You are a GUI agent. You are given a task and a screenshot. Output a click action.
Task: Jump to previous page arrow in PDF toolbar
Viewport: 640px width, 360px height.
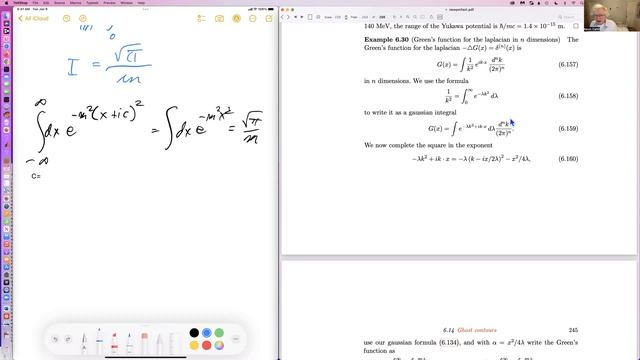click(296, 17)
